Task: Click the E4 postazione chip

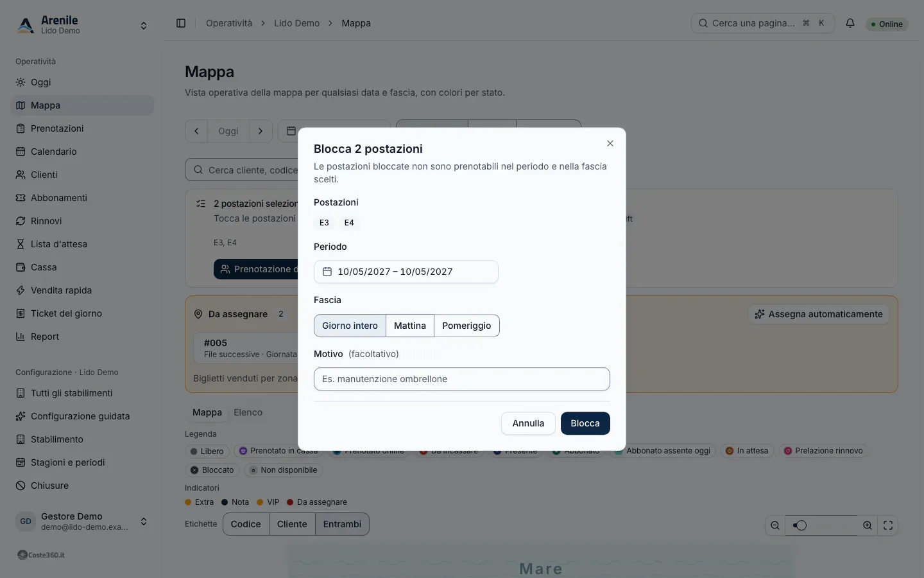Action: click(x=349, y=223)
